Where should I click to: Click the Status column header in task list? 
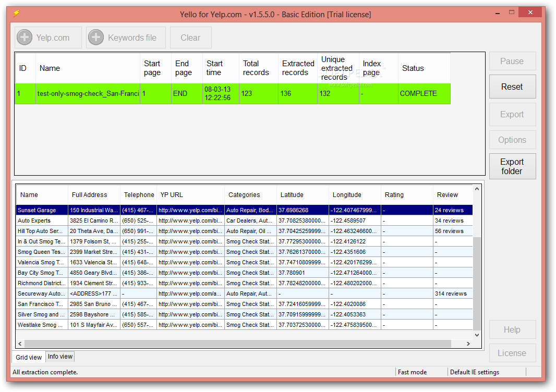424,68
